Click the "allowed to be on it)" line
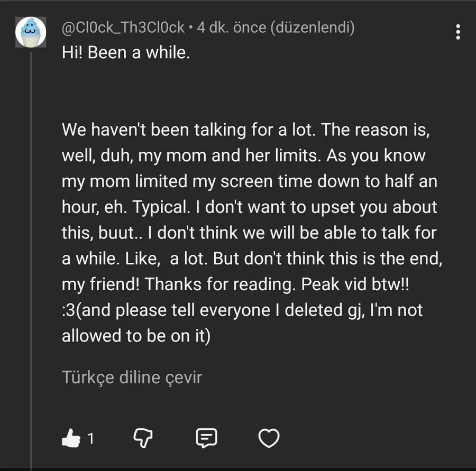The image size is (476, 471). 136,336
